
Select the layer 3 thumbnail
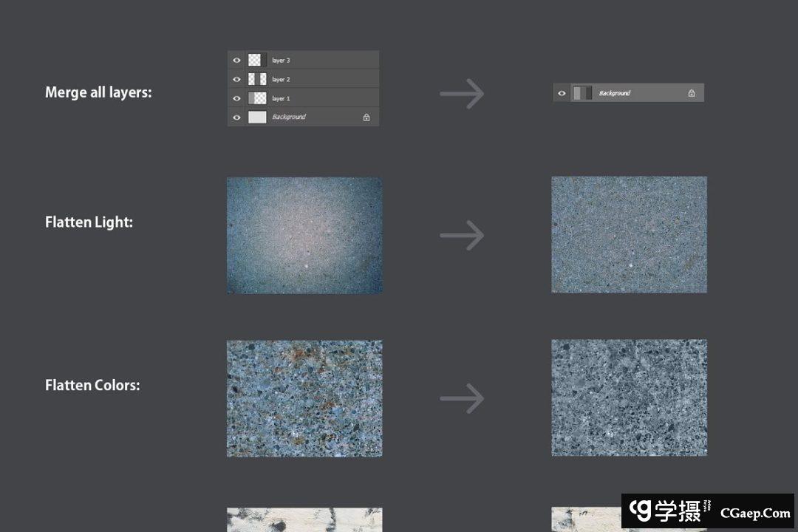pyautogui.click(x=256, y=60)
